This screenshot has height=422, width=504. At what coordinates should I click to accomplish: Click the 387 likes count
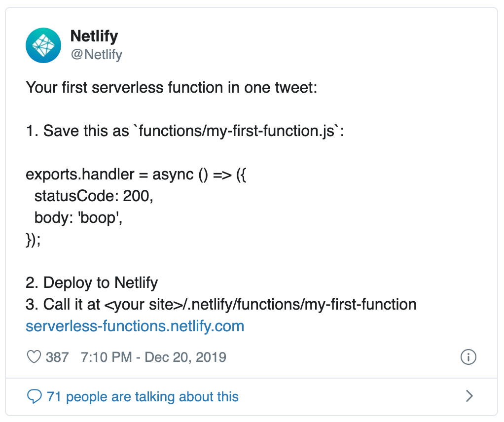pyautogui.click(x=57, y=357)
